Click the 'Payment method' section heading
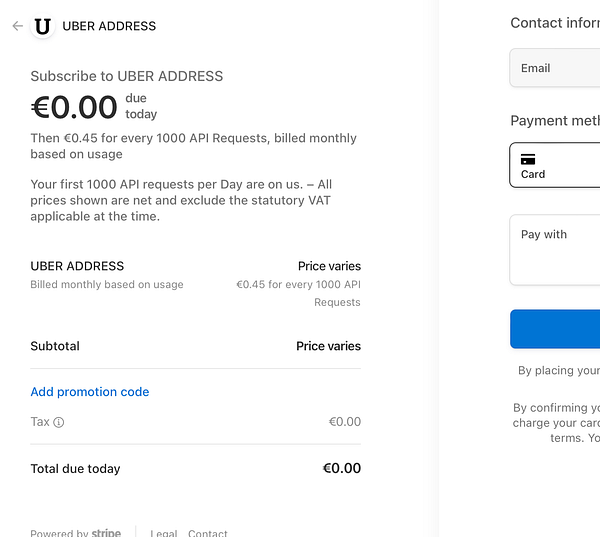 click(x=555, y=121)
